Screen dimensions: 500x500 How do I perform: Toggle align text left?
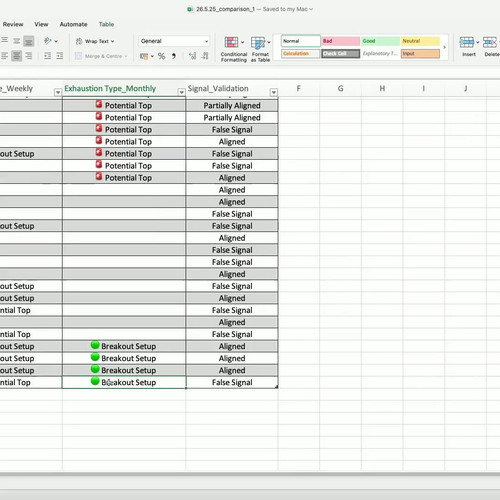pos(5,56)
